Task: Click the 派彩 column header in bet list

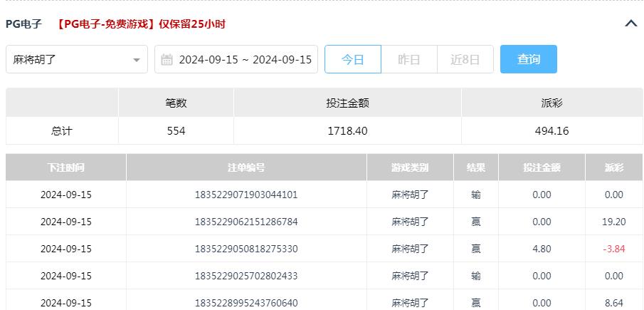Action: [613, 167]
